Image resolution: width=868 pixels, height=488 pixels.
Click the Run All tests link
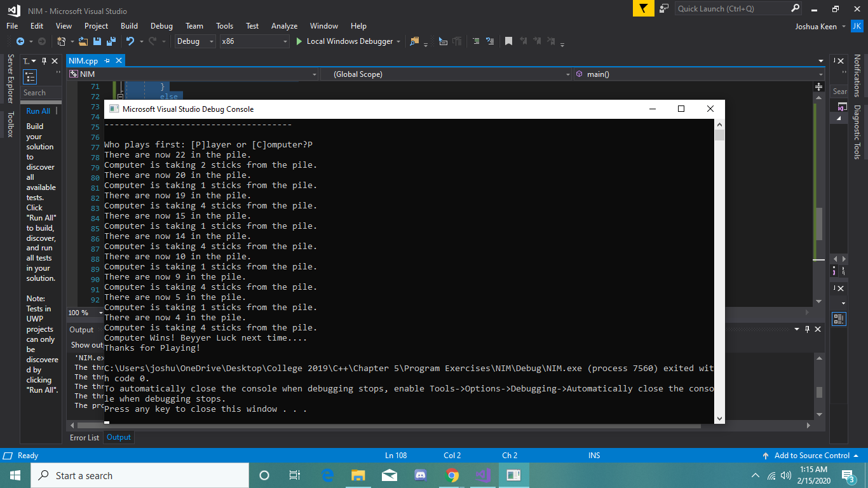(x=39, y=111)
